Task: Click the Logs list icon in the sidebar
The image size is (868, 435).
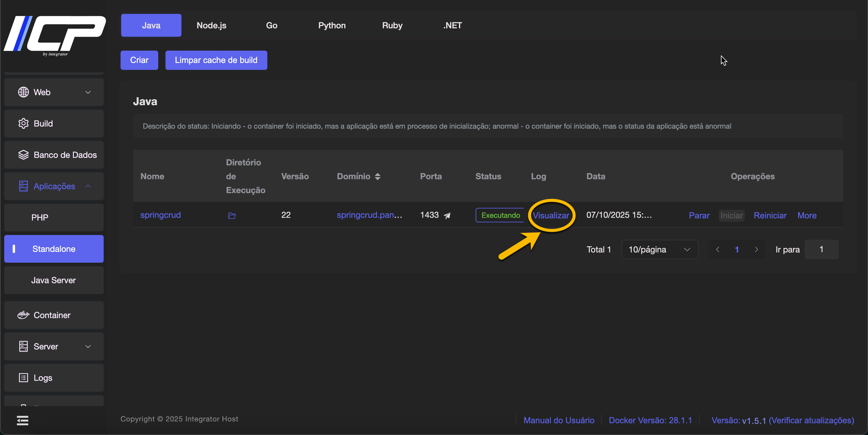Action: (x=23, y=378)
